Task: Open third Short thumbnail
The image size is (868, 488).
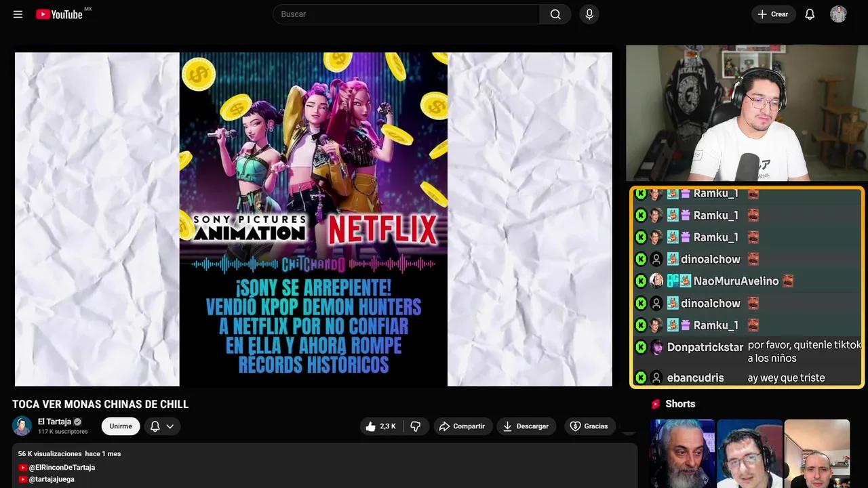Action: coord(816,453)
